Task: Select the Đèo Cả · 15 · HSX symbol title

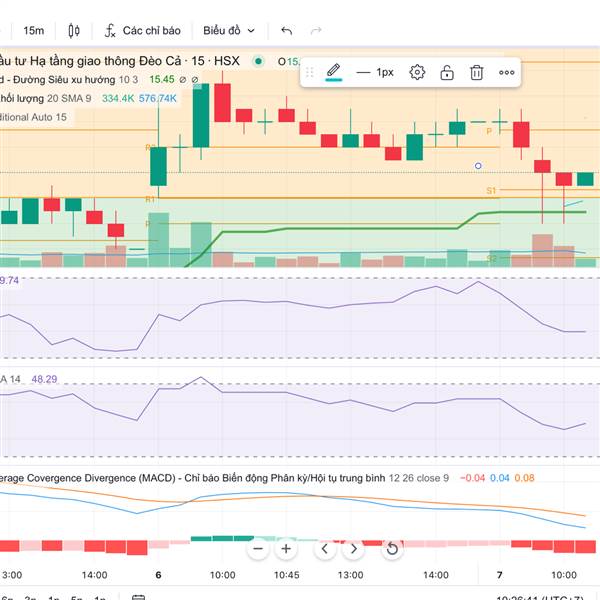Action: click(120, 61)
